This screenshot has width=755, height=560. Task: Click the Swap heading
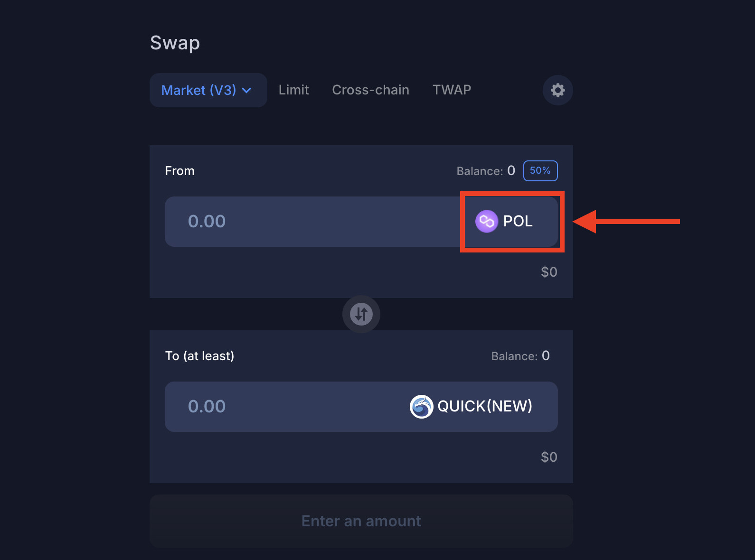(175, 43)
